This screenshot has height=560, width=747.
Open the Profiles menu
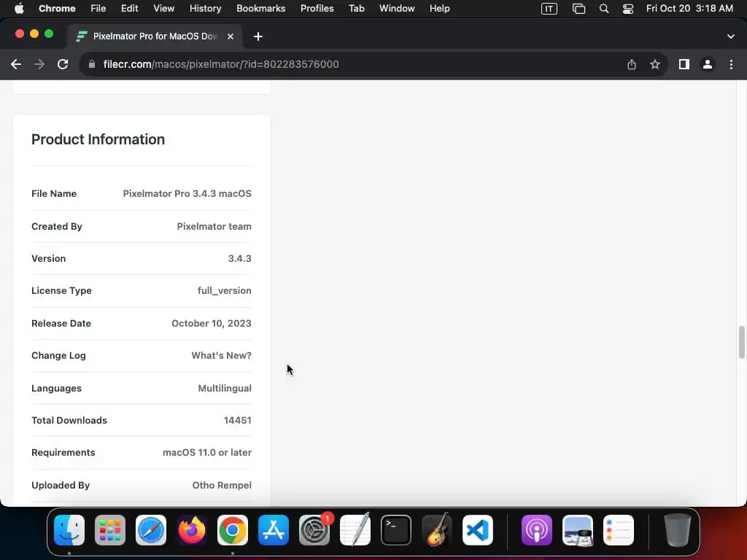317,9
